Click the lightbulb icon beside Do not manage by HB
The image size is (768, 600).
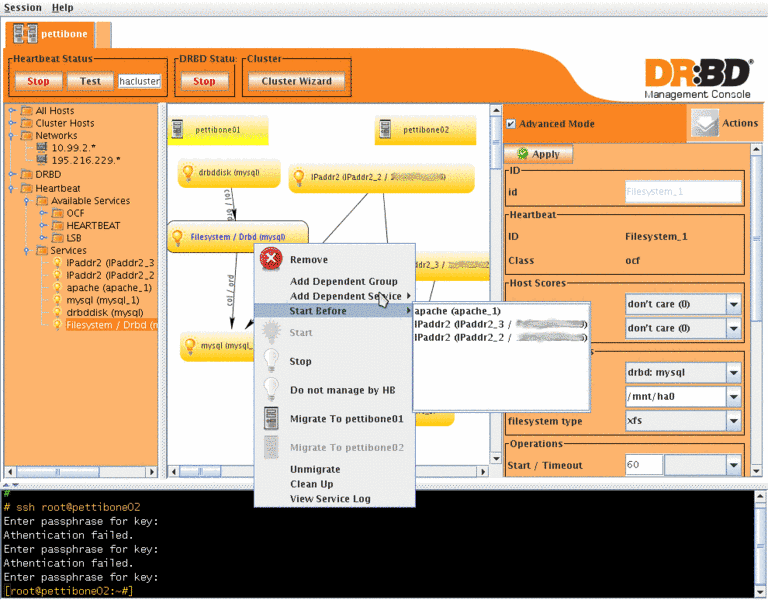point(271,389)
